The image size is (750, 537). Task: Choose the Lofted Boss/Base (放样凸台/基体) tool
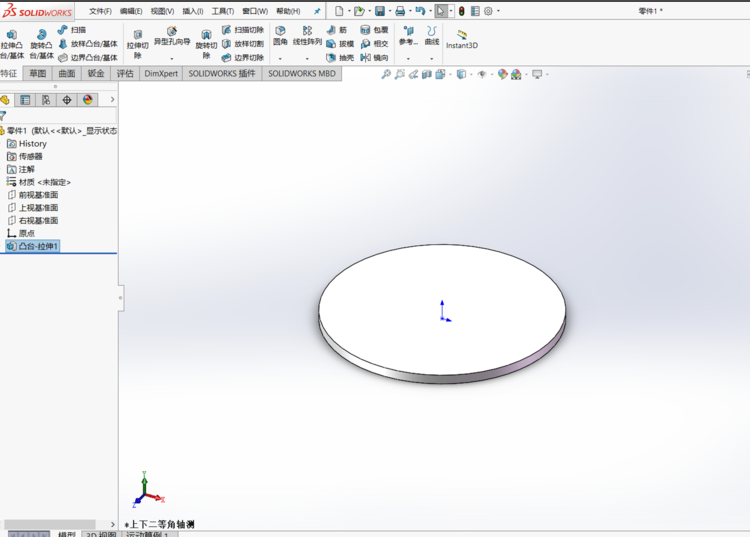(x=88, y=44)
